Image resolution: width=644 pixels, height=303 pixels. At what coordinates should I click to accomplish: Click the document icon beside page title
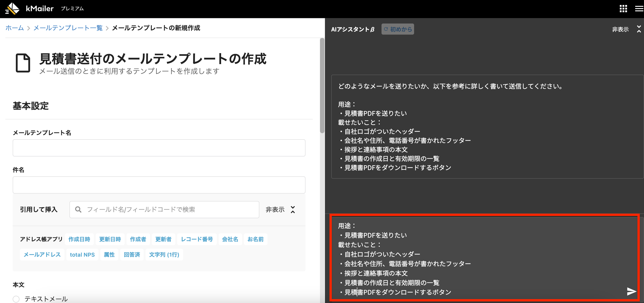click(23, 63)
